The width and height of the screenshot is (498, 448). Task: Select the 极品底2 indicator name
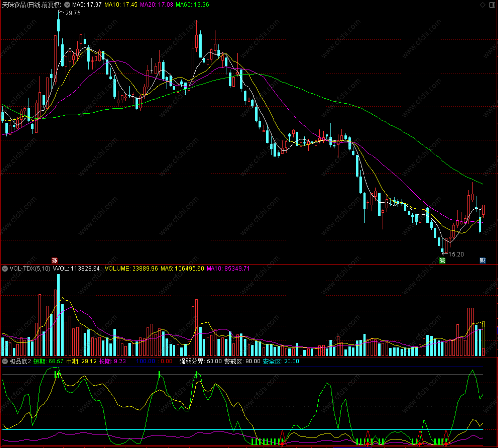pyautogui.click(x=20, y=362)
